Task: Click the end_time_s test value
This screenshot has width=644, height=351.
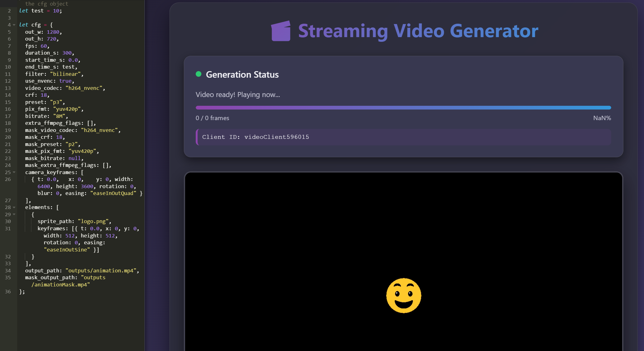Action: tap(68, 67)
